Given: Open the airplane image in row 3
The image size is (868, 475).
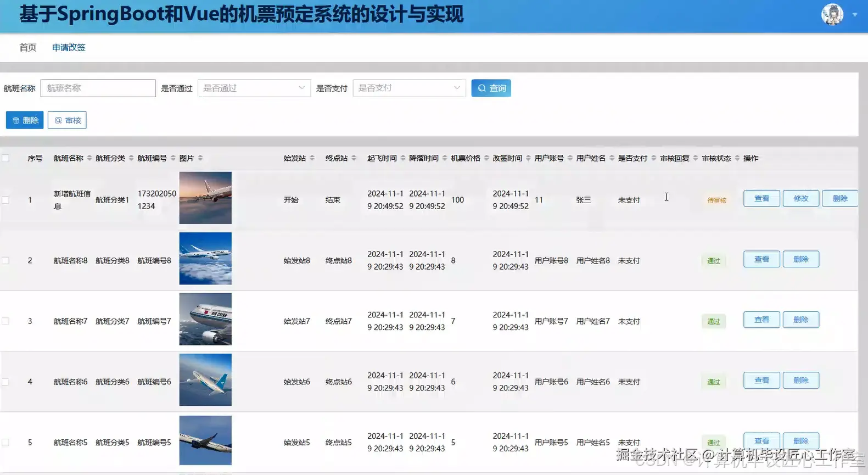Looking at the screenshot, I should [x=205, y=319].
